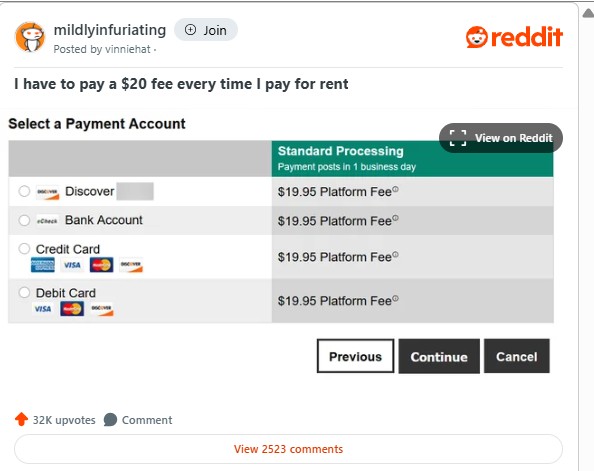The width and height of the screenshot is (594, 471).
Task: Click the Continue button
Action: point(439,356)
